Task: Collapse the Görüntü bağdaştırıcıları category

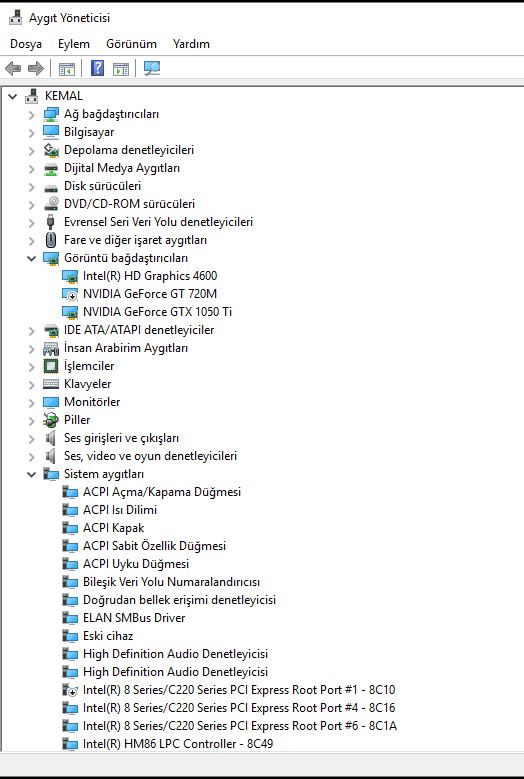Action: pyautogui.click(x=31, y=258)
